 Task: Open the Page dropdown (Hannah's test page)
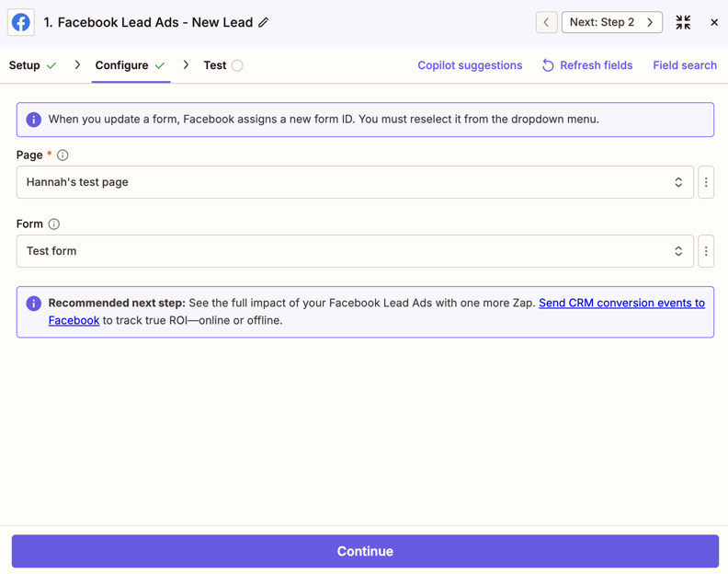355,182
